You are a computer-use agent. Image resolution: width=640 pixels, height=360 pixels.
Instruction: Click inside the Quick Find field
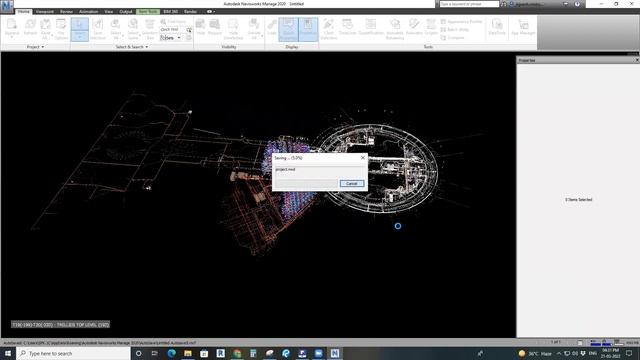[x=173, y=30]
